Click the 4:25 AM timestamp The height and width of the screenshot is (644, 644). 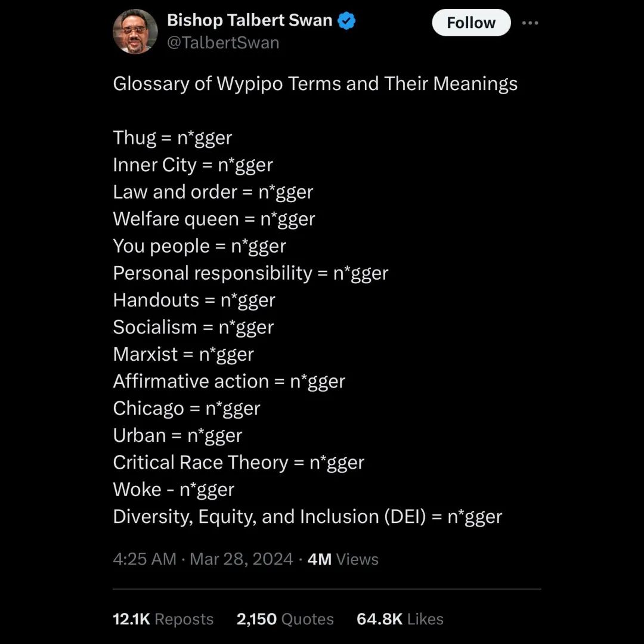tap(144, 559)
